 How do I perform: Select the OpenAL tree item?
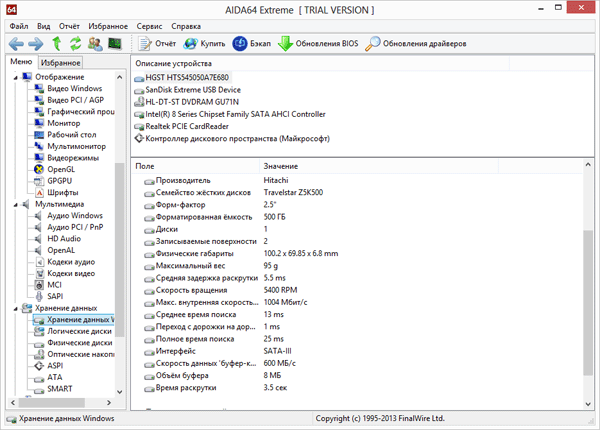[61, 250]
